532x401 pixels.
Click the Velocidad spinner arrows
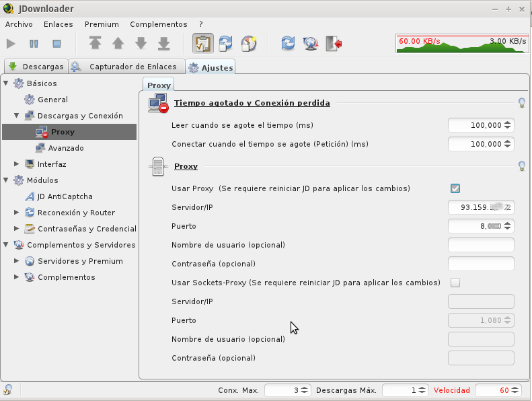515,390
